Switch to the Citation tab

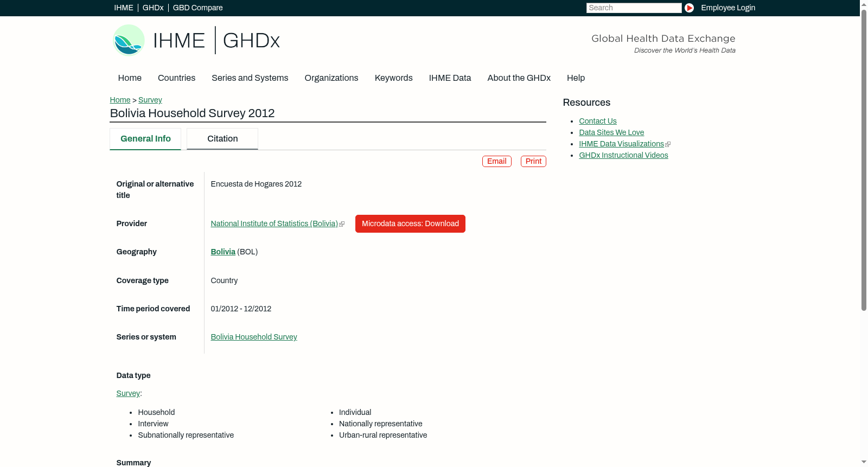(222, 139)
